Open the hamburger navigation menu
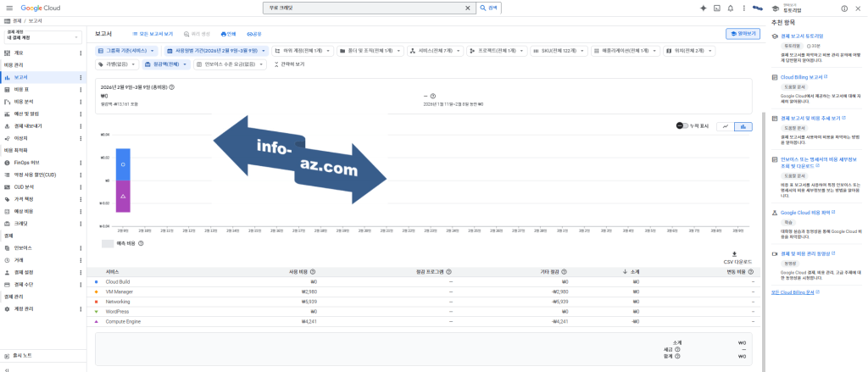The image size is (868, 372). 8,8
